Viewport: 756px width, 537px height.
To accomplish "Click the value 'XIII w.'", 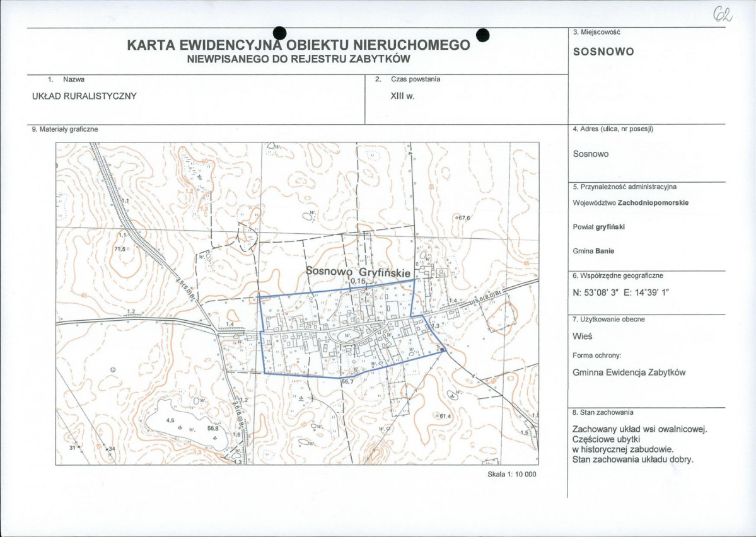I will 402,96.
